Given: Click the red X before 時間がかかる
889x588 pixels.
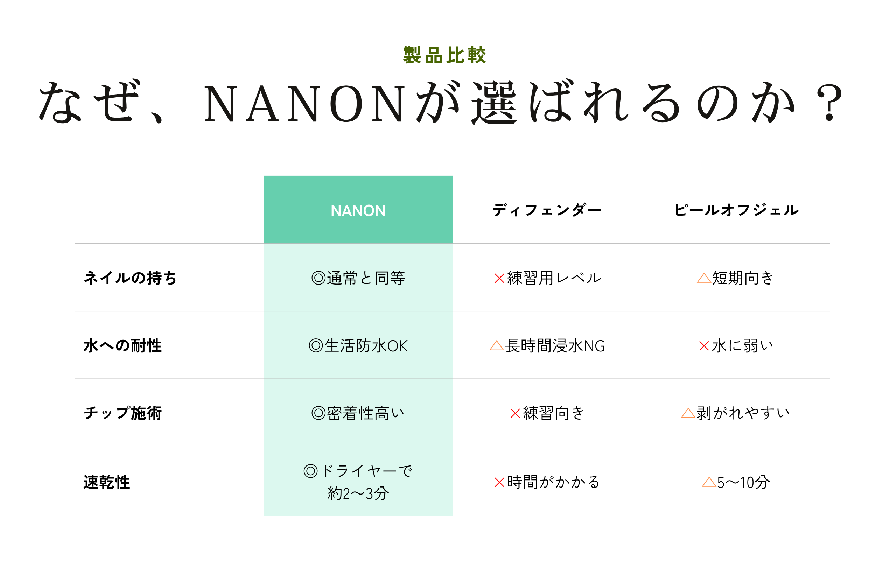Looking at the screenshot, I should point(499,482).
